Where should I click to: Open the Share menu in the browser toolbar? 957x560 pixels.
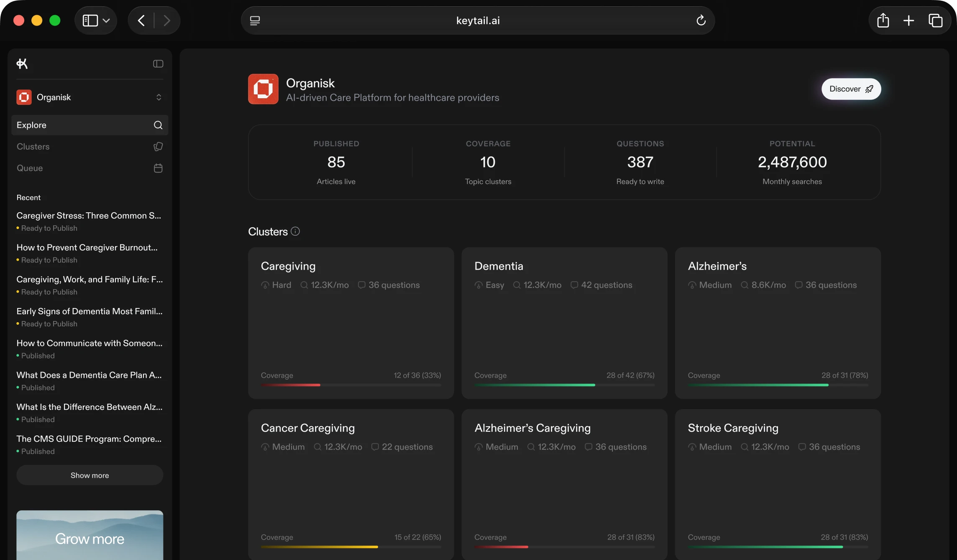pos(883,20)
